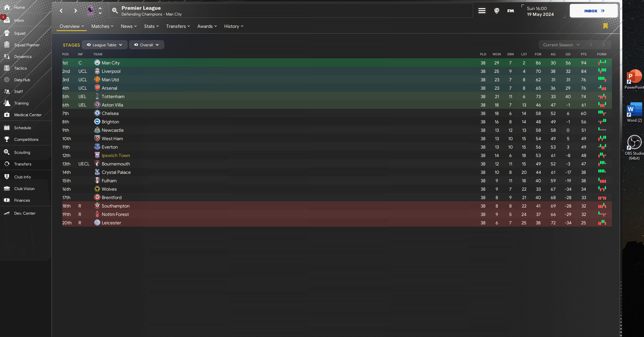Open Tottenham team link
Image resolution: width=644 pixels, height=337 pixels.
(113, 96)
